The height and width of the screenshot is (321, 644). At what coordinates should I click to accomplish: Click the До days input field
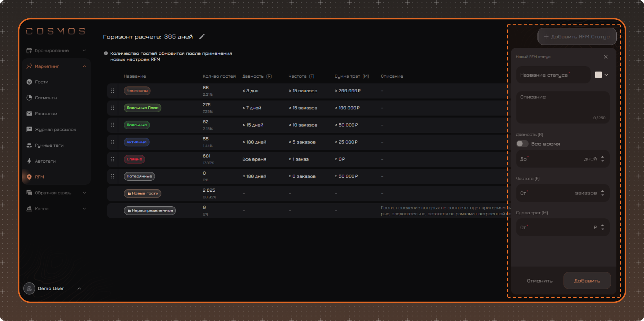coord(563,159)
